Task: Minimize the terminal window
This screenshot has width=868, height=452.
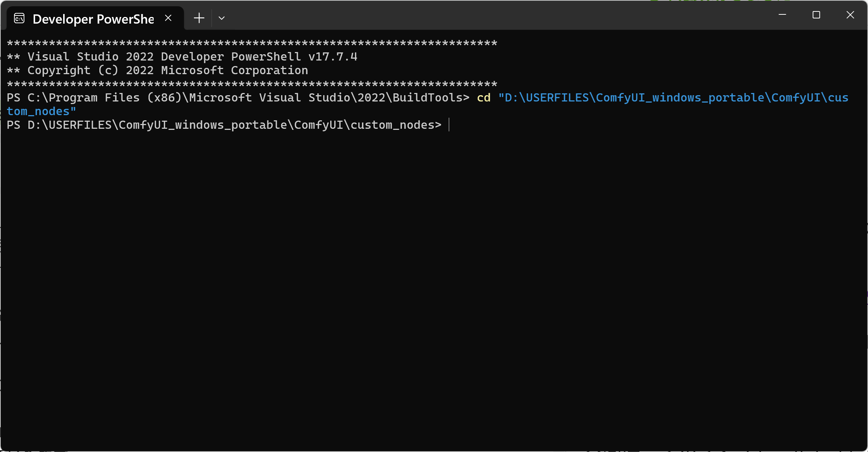Action: click(782, 15)
